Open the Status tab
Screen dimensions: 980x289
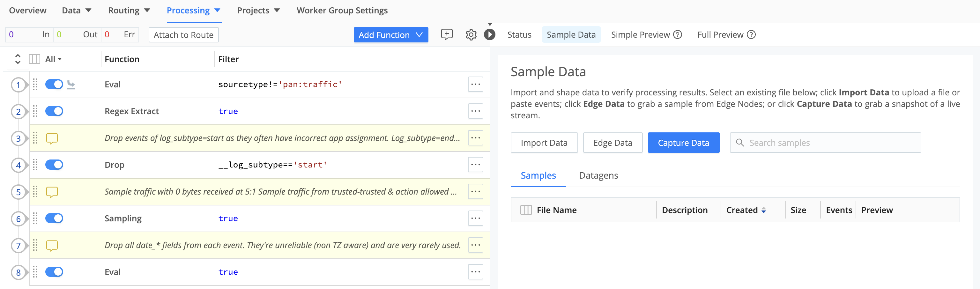(519, 34)
